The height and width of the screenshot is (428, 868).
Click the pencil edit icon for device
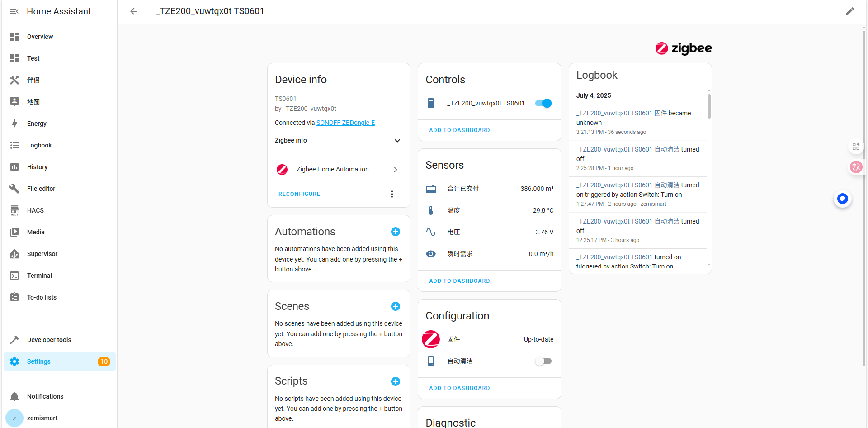pyautogui.click(x=849, y=11)
